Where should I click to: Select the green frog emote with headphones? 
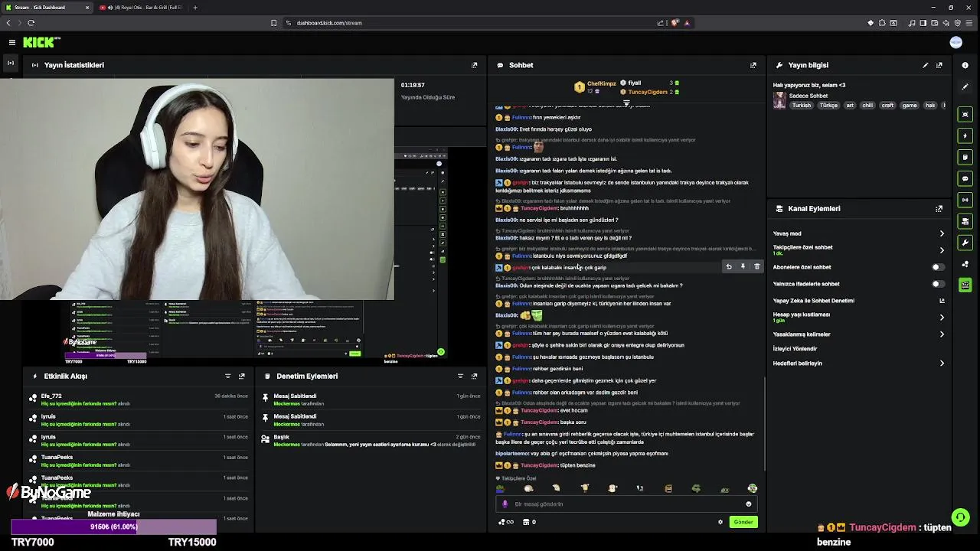click(x=752, y=488)
